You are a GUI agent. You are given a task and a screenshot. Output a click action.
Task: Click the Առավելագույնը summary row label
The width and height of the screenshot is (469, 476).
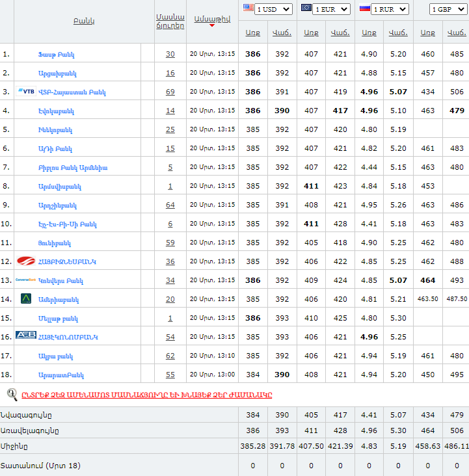(30, 430)
